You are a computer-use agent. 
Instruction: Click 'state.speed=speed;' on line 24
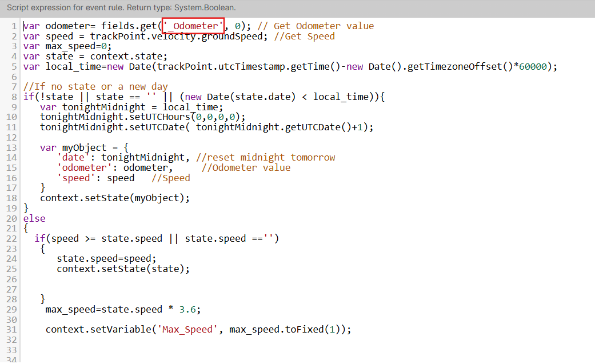[106, 258]
